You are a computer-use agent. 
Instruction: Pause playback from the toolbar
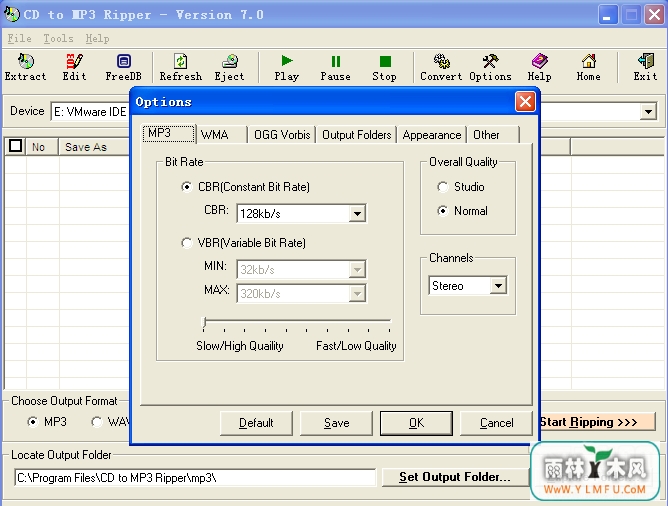coord(336,67)
